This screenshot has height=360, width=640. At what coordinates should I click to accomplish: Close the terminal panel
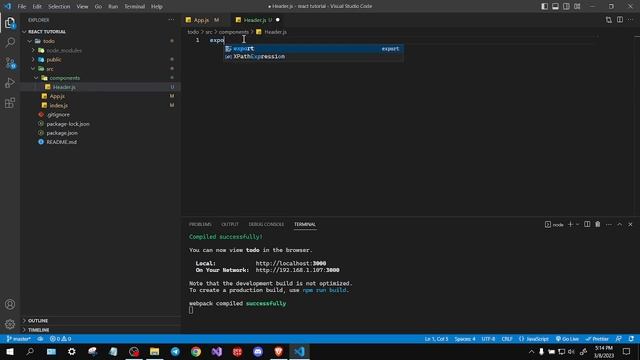pyautogui.click(x=630, y=224)
